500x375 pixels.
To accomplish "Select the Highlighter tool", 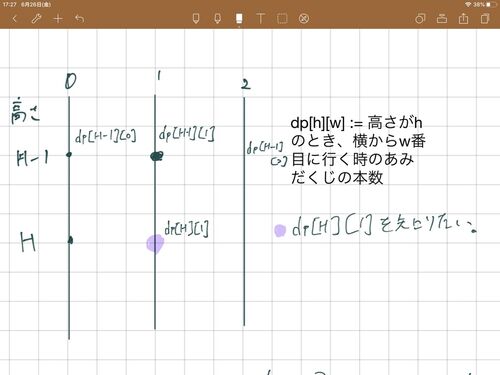I will pos(217,18).
